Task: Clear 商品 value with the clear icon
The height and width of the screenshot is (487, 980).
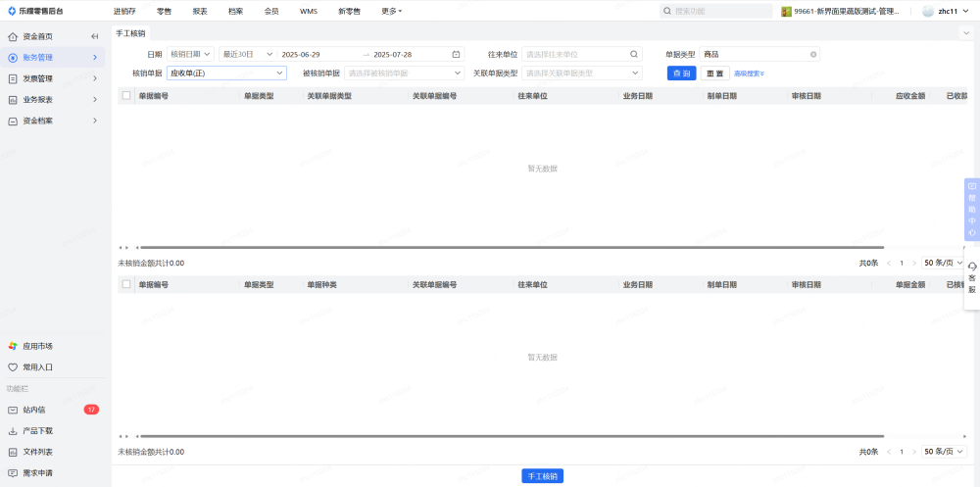Action: point(813,55)
